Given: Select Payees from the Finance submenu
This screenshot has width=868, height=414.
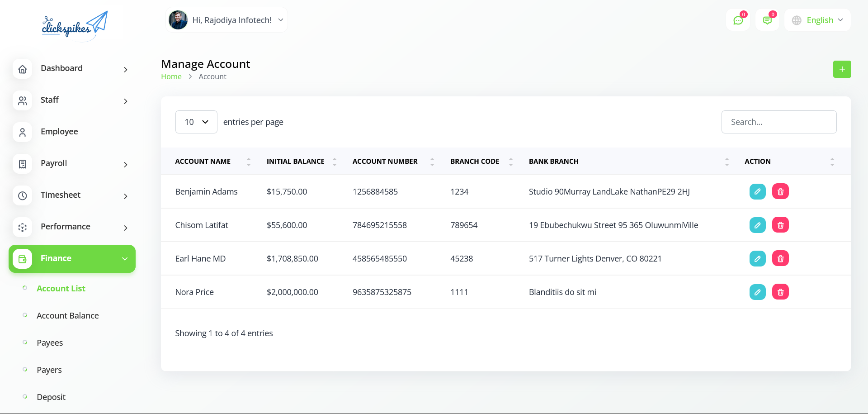Looking at the screenshot, I should 50,343.
